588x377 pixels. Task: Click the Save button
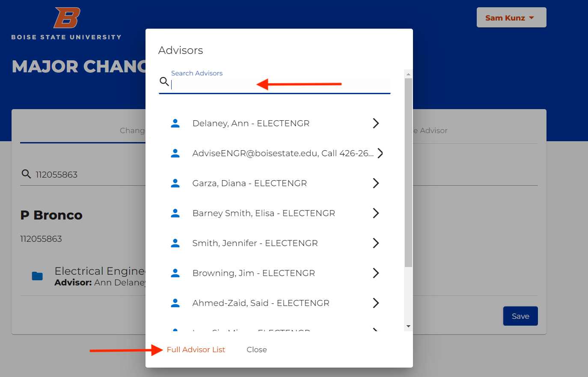point(520,316)
